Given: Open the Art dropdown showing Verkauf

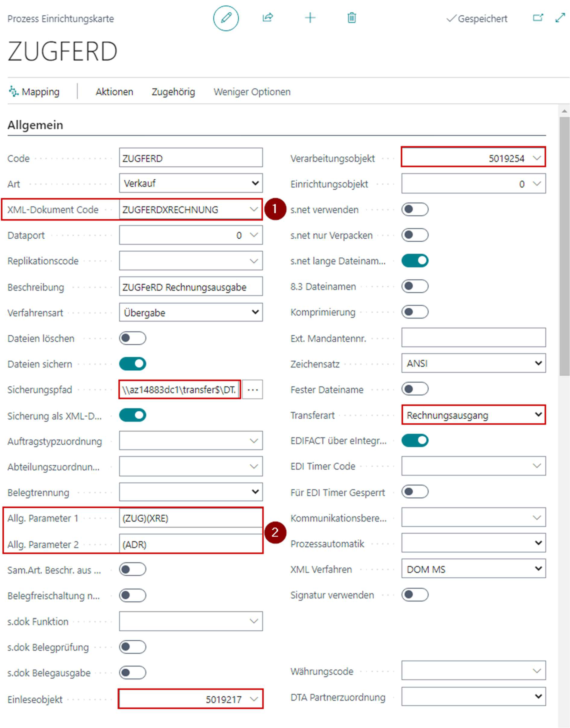Looking at the screenshot, I should point(191,183).
